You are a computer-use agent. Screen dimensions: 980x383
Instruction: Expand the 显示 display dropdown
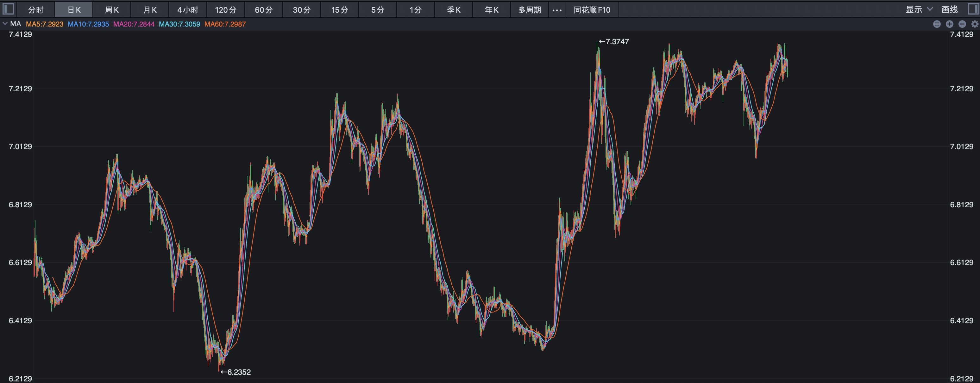pos(918,9)
